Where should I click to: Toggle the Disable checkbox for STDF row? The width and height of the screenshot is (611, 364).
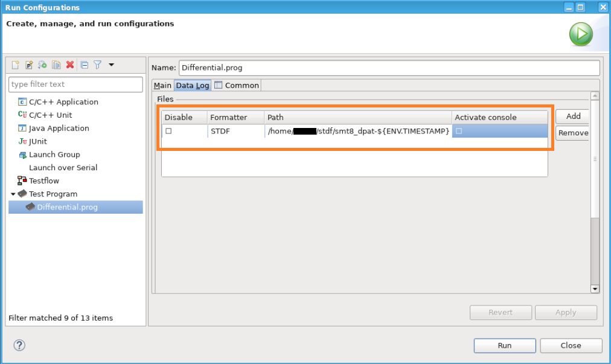168,131
